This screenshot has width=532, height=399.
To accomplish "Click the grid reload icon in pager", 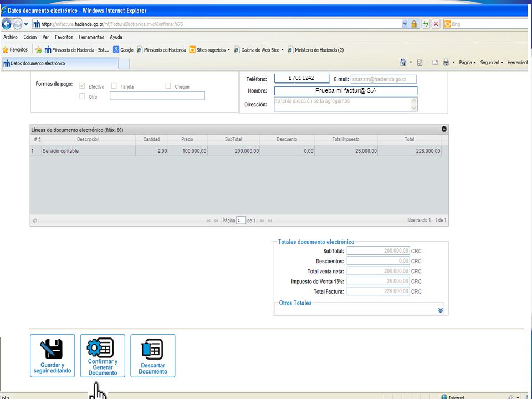I will (35, 221).
